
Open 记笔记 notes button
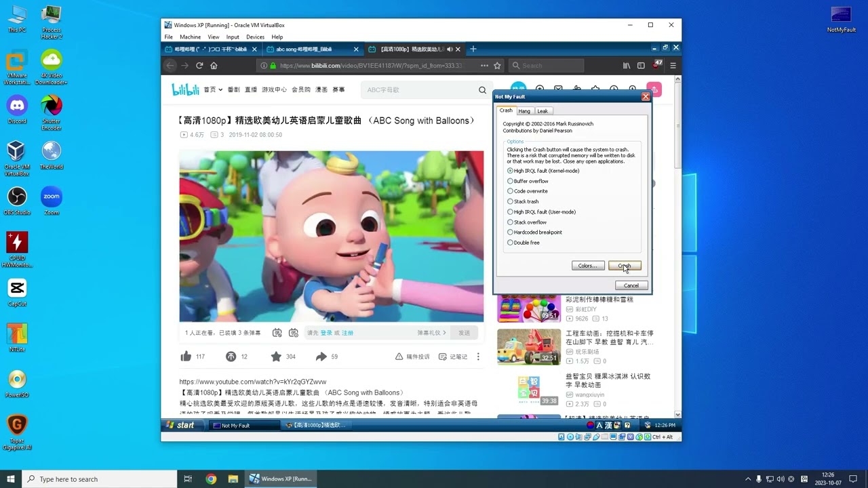tap(453, 357)
